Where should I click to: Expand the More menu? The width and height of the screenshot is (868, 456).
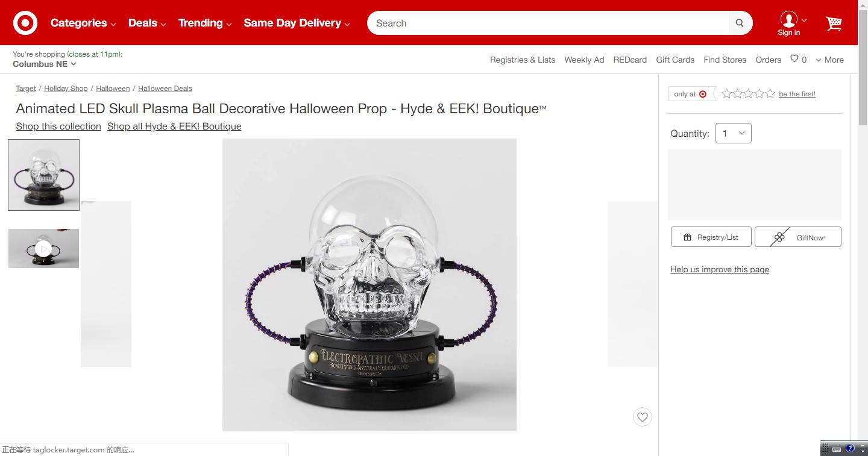coord(829,60)
